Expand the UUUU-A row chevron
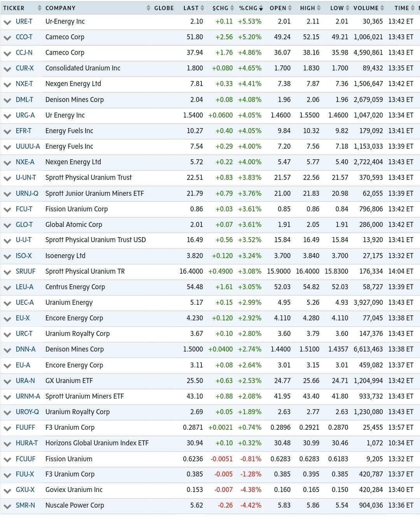 coord(7,147)
